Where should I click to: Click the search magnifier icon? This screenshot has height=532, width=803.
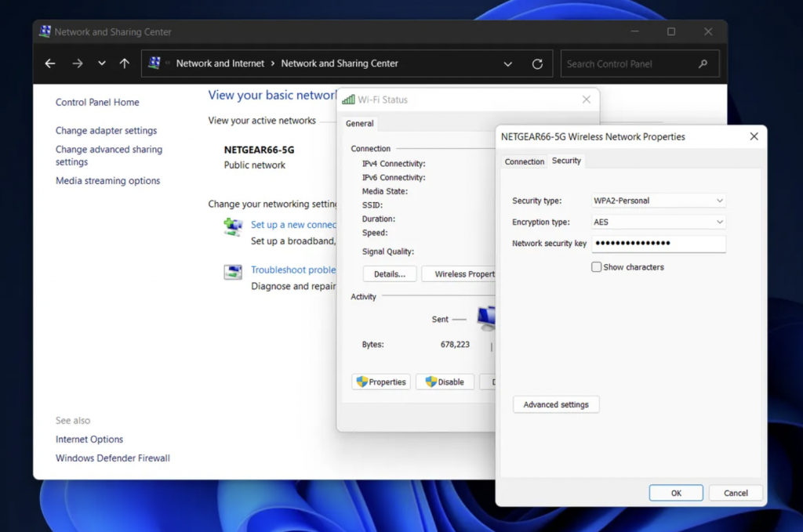coord(703,64)
